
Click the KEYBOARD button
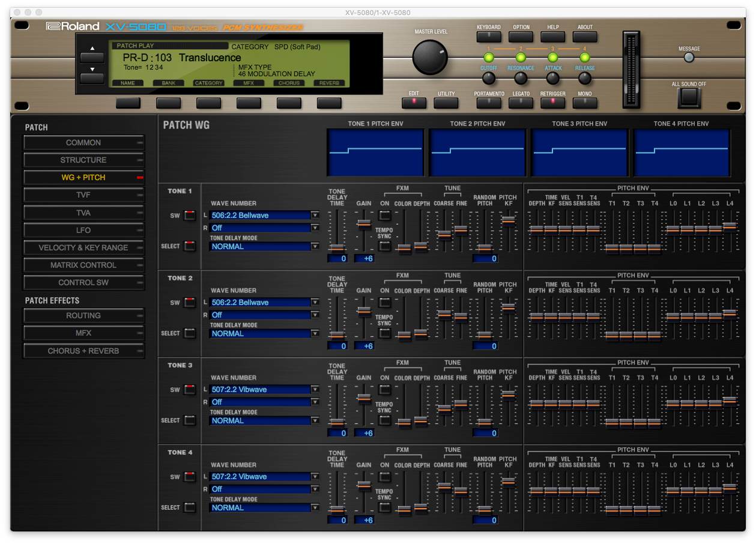(489, 37)
